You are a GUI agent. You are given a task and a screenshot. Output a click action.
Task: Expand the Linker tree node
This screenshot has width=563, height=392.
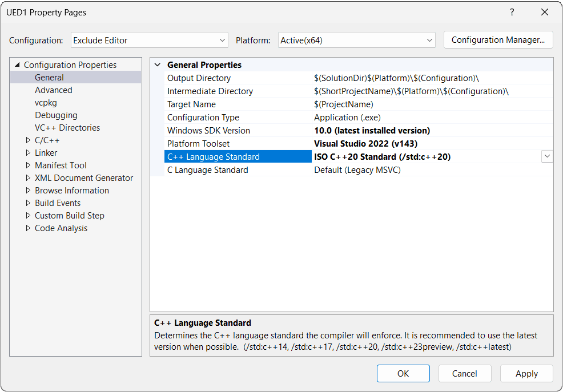pyautogui.click(x=29, y=153)
